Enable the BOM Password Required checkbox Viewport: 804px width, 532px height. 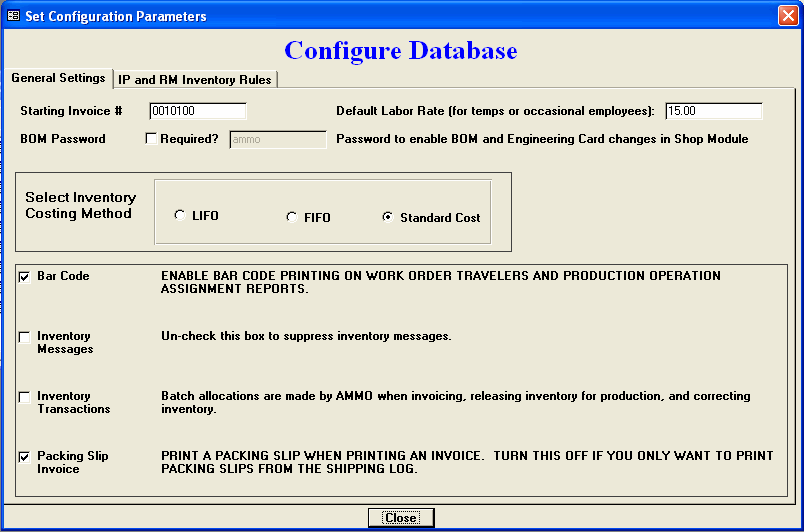(x=151, y=139)
